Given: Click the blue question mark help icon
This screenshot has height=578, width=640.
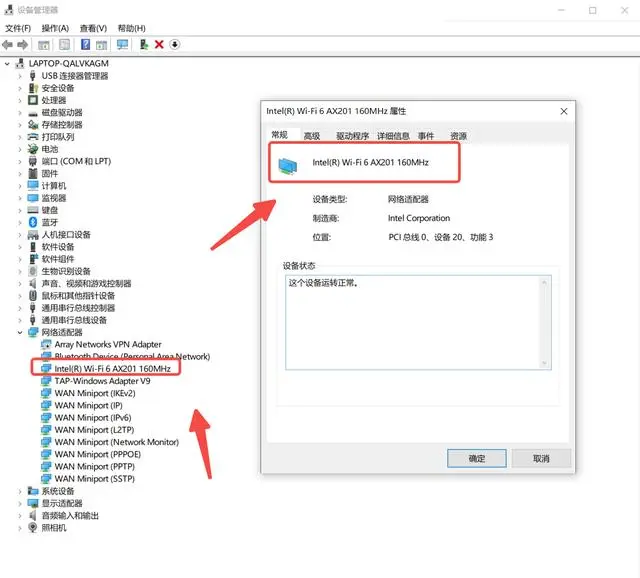Looking at the screenshot, I should coord(86,45).
